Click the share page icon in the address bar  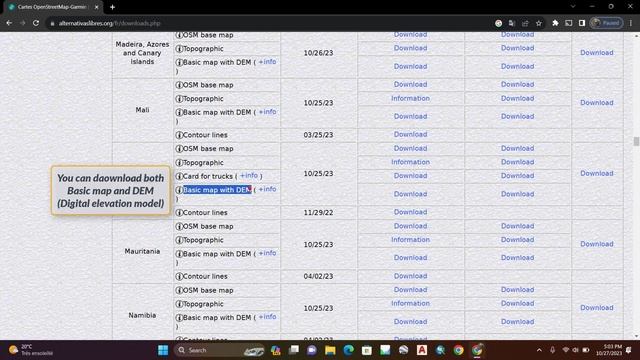pyautogui.click(x=525, y=23)
